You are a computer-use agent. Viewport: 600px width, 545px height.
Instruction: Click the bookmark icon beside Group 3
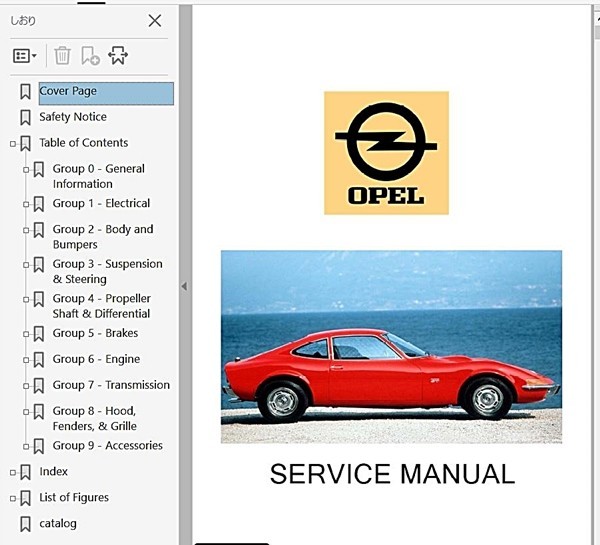click(x=39, y=265)
